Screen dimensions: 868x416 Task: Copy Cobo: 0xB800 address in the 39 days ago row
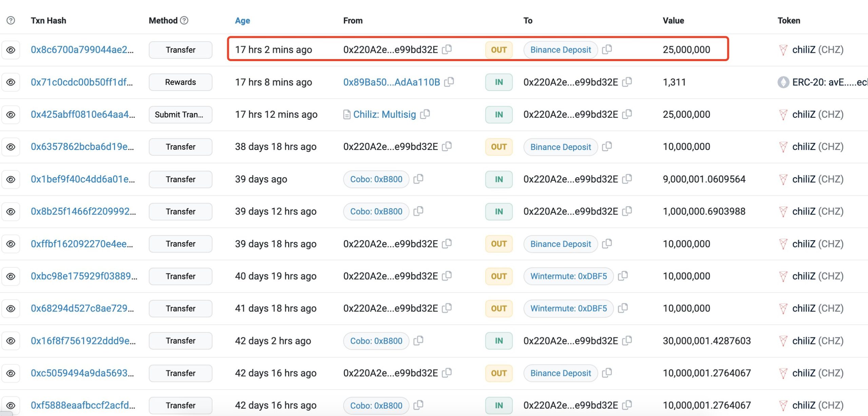click(418, 179)
